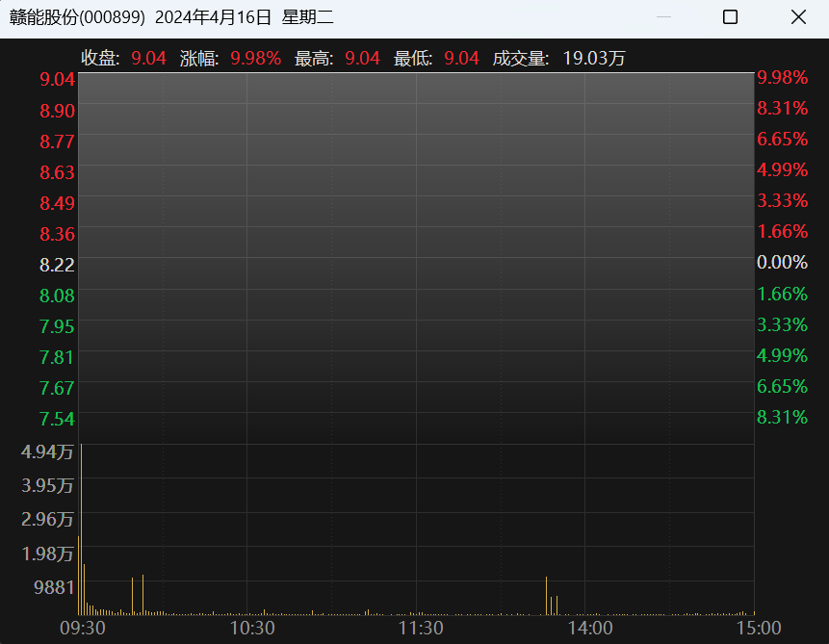The image size is (829, 644).
Task: Close the 赣能股份 chart window
Action: click(798, 17)
